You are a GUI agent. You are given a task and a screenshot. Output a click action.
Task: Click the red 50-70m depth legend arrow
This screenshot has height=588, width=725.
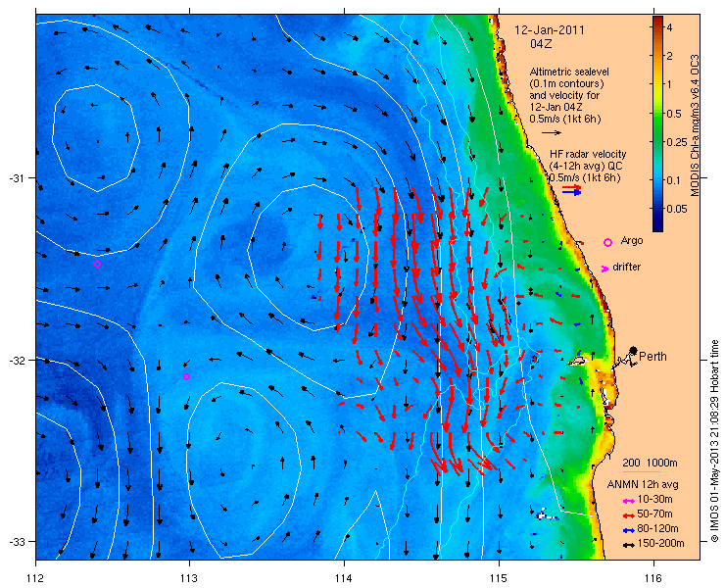pyautogui.click(x=628, y=514)
